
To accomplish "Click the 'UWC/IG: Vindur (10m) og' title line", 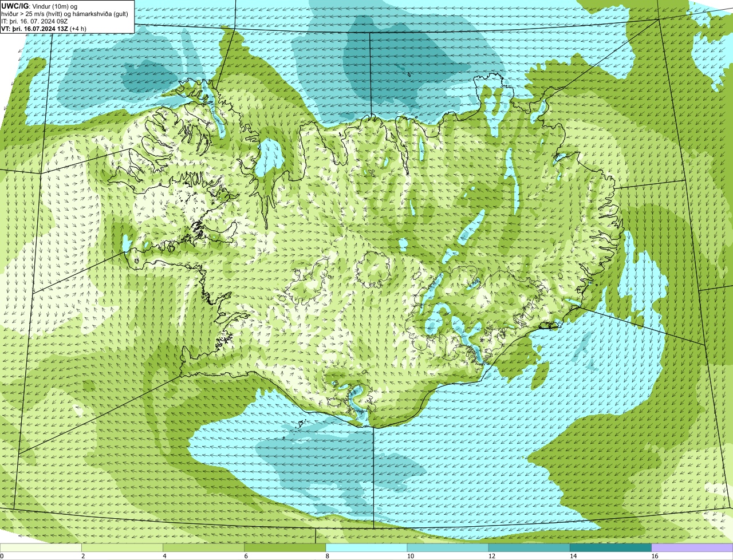I will tap(40, 6).
